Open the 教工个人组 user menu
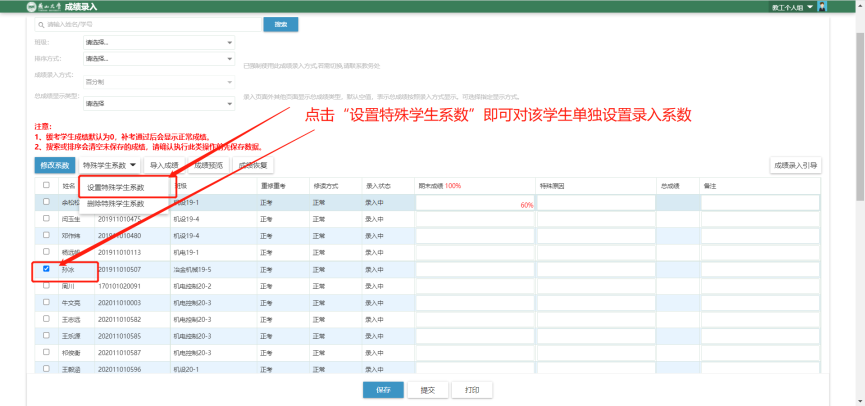 pyautogui.click(x=791, y=7)
